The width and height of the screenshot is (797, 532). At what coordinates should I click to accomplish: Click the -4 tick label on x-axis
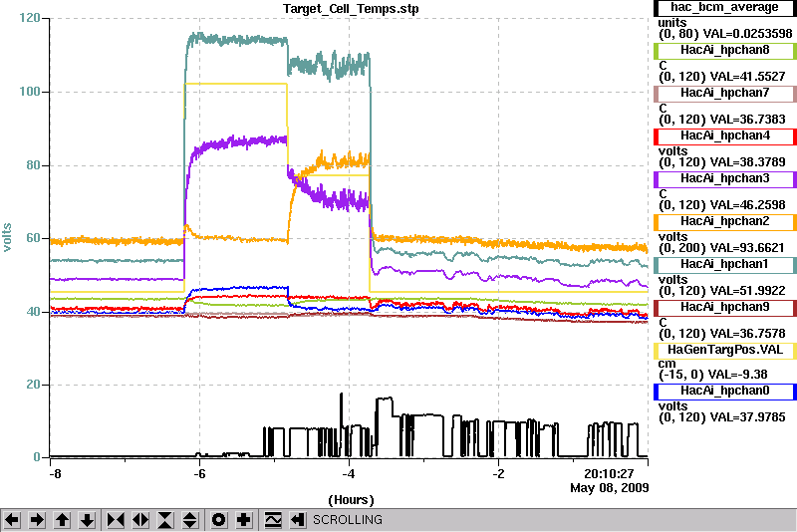click(x=348, y=474)
